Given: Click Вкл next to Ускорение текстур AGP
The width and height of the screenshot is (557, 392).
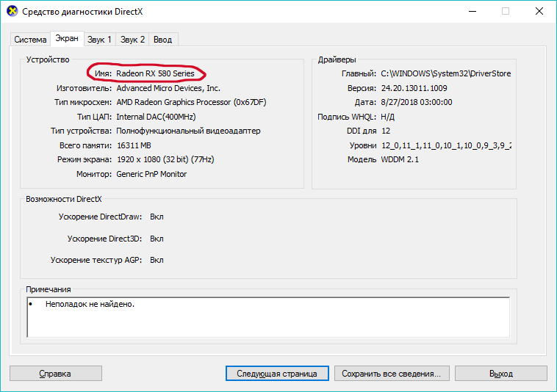Looking at the screenshot, I should (157, 260).
